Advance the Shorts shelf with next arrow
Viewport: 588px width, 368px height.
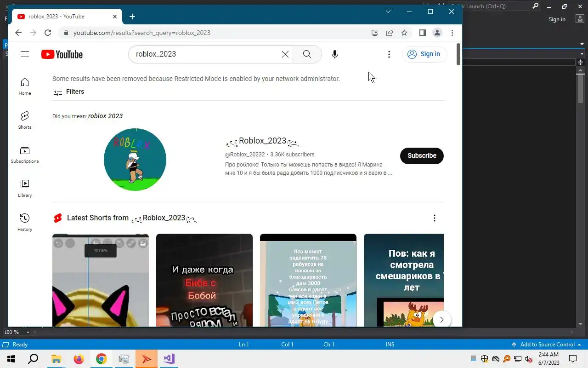click(x=442, y=320)
